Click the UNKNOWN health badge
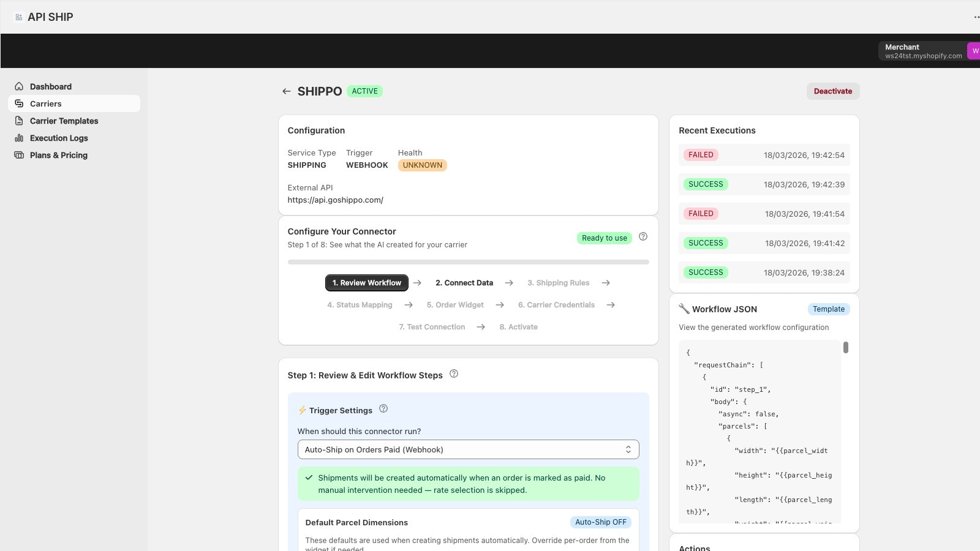The width and height of the screenshot is (980, 551). tap(423, 165)
